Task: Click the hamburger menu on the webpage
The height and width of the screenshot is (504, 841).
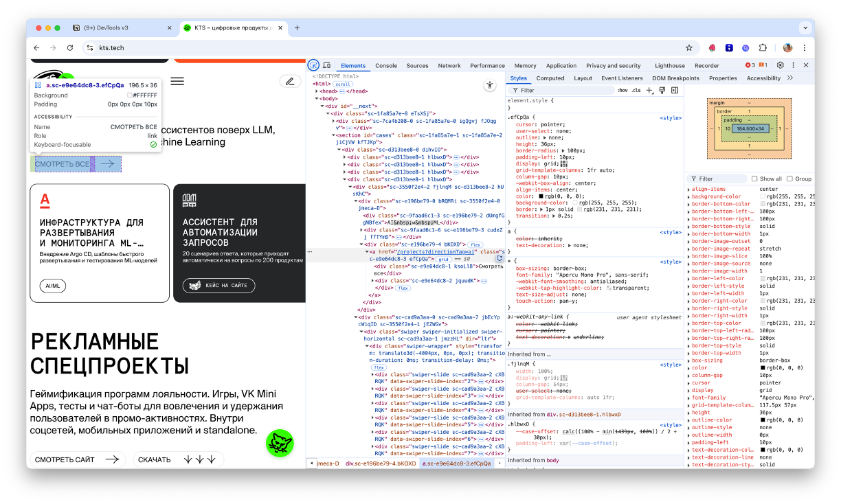Action: pos(177,81)
